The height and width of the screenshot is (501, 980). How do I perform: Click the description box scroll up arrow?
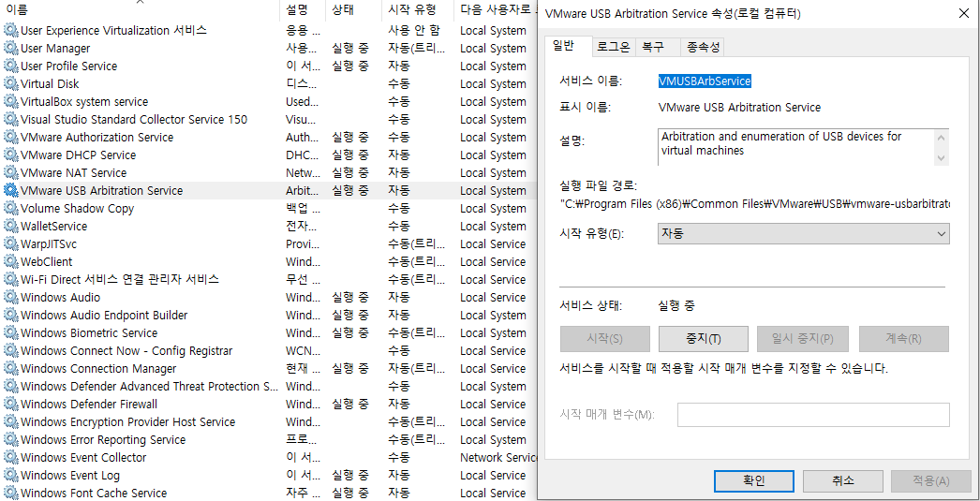[x=942, y=138]
